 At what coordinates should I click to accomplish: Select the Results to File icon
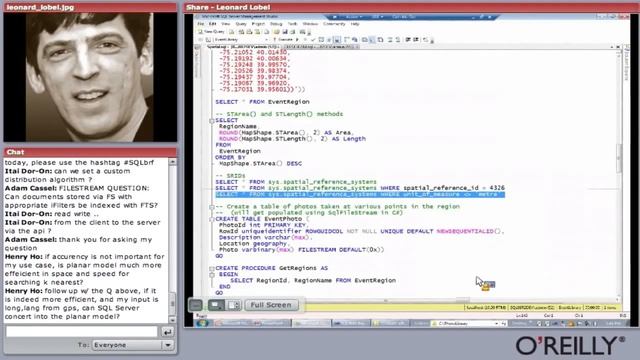(x=380, y=40)
